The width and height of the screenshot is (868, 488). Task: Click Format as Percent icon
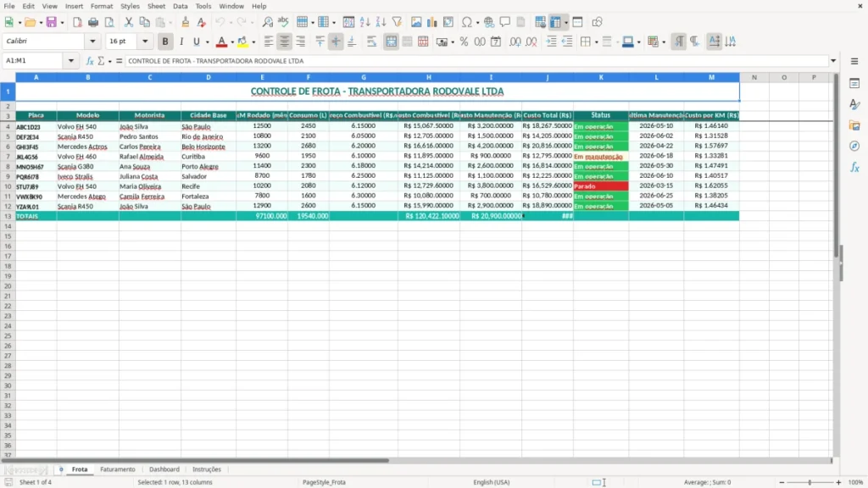click(464, 42)
